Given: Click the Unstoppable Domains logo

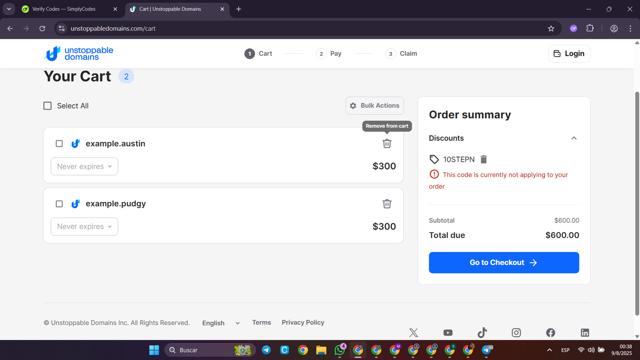Looking at the screenshot, I should point(79,53).
